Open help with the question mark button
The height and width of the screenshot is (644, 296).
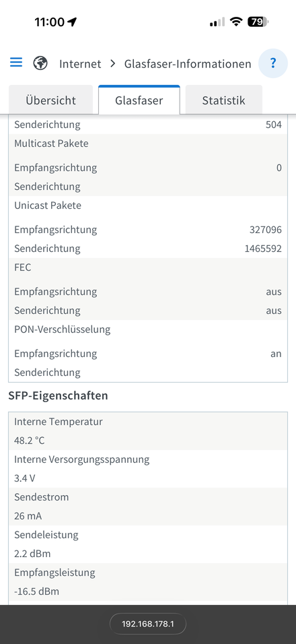(x=273, y=63)
